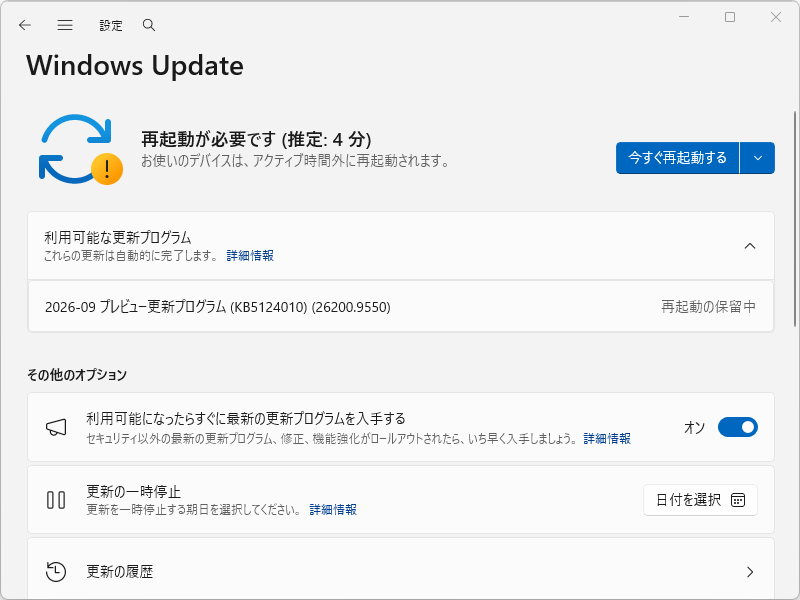Click the 再起動の保留中 status text
Image resolution: width=800 pixels, height=600 pixels.
point(708,307)
